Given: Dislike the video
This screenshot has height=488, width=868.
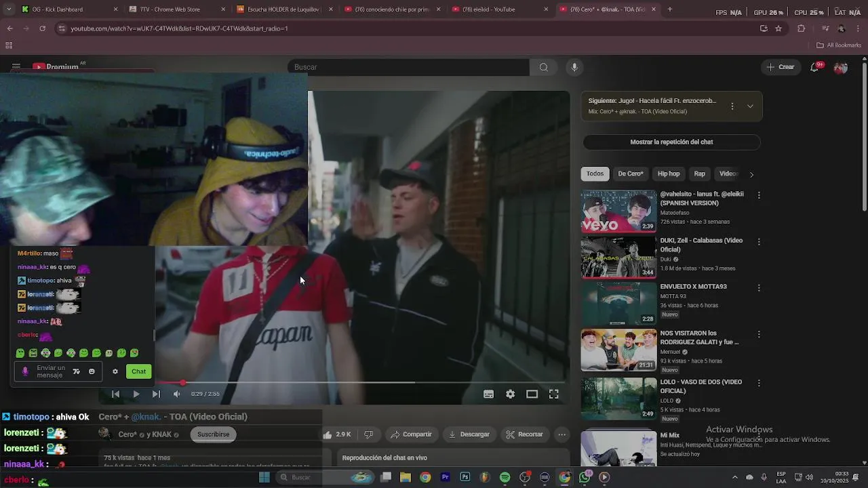Looking at the screenshot, I should coord(368,434).
